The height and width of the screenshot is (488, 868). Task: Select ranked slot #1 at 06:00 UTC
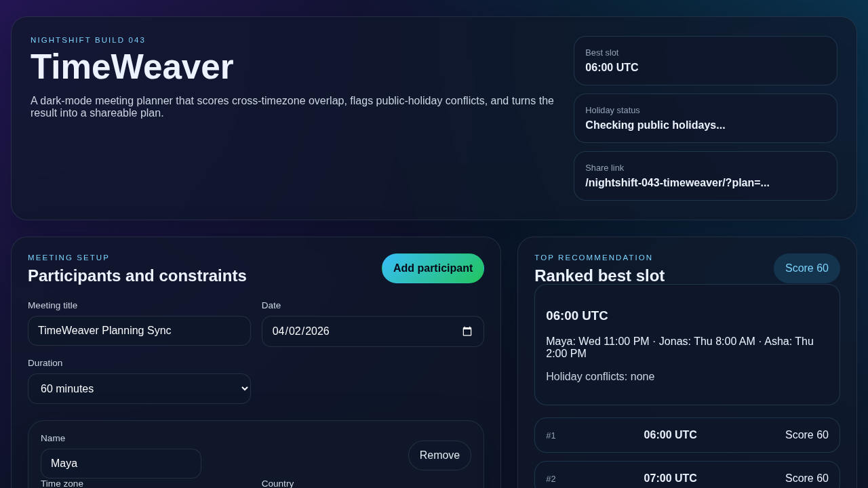click(x=687, y=435)
